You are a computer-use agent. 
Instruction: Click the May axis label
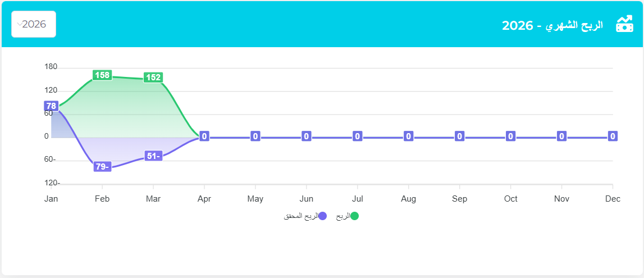coord(255,199)
